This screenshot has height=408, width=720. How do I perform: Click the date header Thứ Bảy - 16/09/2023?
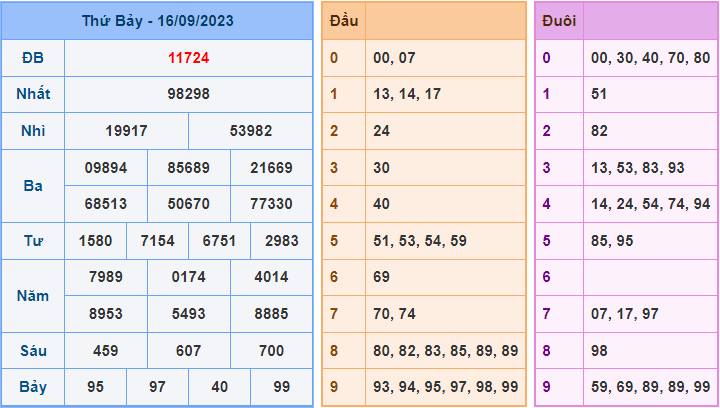point(158,21)
